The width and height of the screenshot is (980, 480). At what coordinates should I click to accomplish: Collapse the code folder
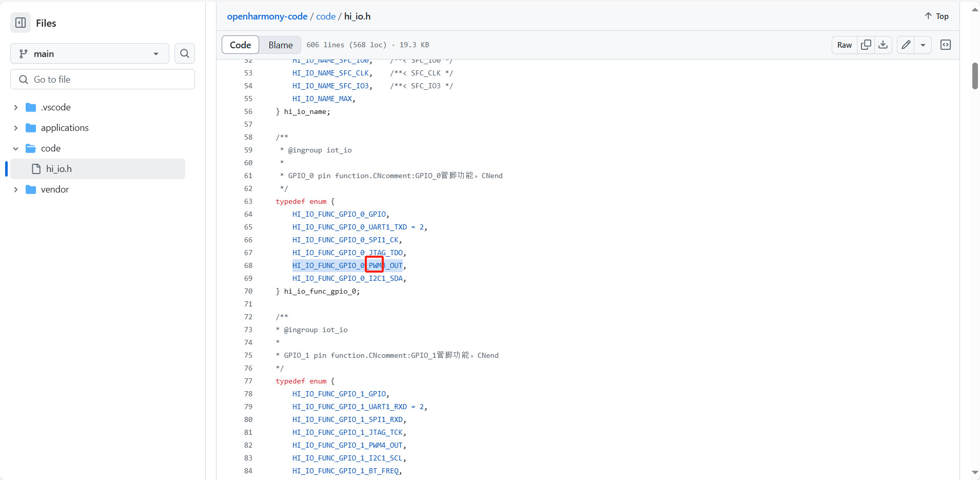coord(16,148)
